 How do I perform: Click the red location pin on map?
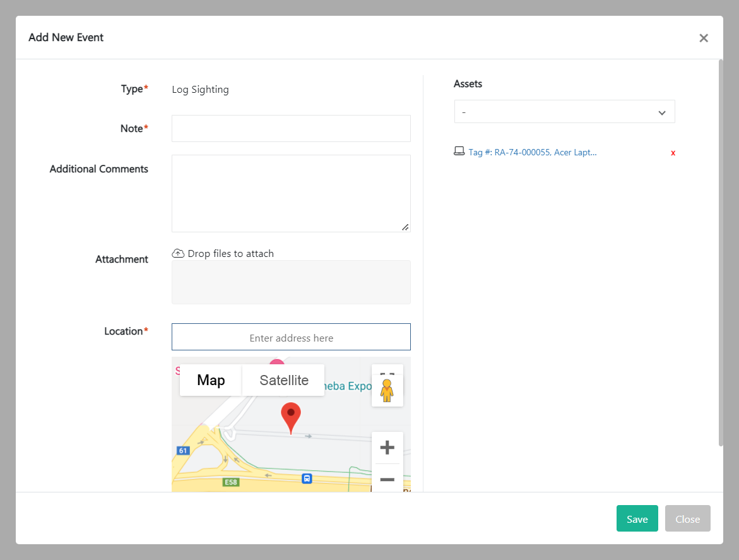pos(290,415)
